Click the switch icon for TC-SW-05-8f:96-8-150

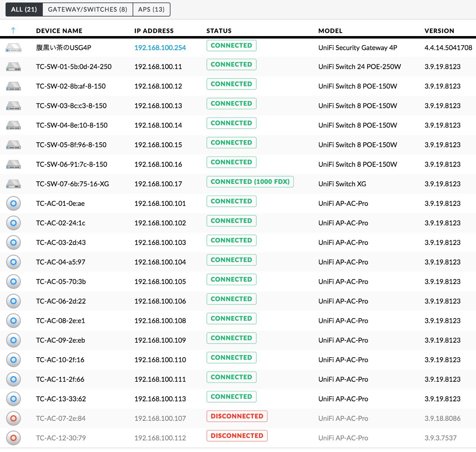13,145
